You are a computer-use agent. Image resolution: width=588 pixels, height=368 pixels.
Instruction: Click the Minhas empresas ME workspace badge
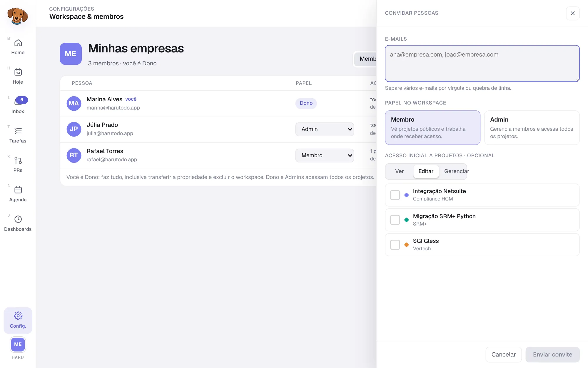71,54
